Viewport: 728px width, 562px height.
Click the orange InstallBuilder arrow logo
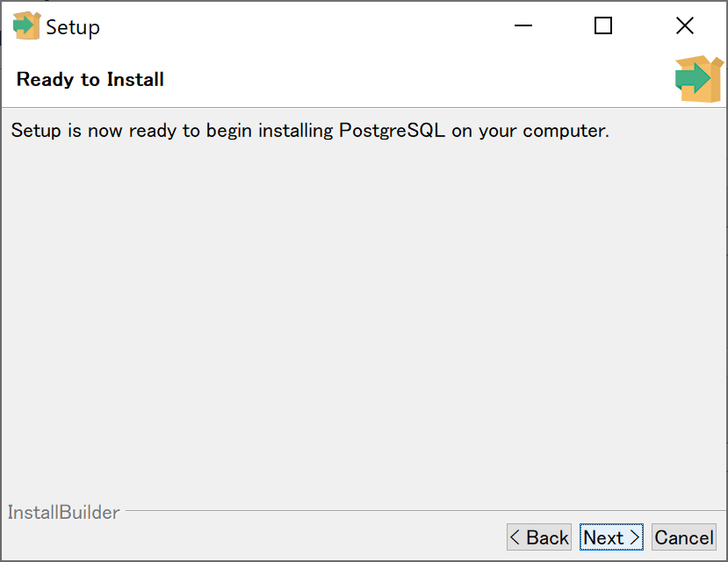pyautogui.click(x=699, y=78)
